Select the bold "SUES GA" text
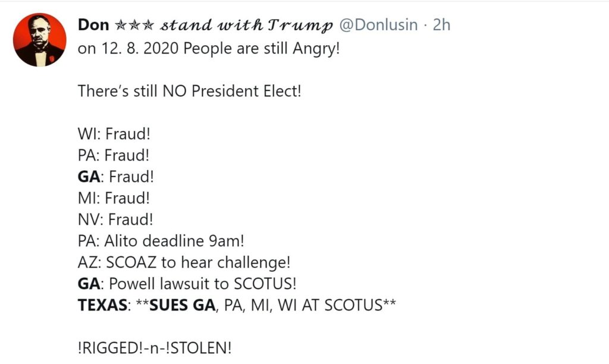This screenshot has height=364, width=609. 182,305
